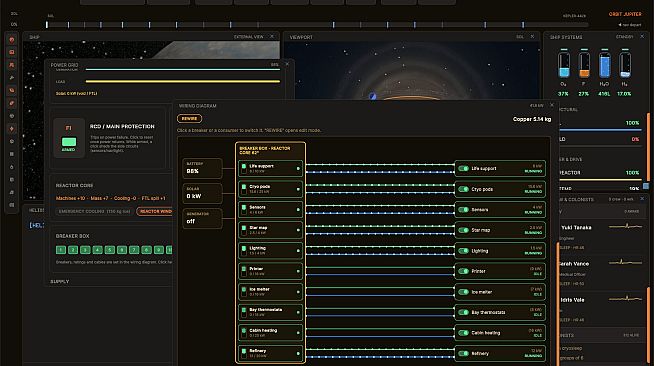Select breaker 9 in Power Grid breaker box
Screen dimensions: 654x366
click(158, 250)
